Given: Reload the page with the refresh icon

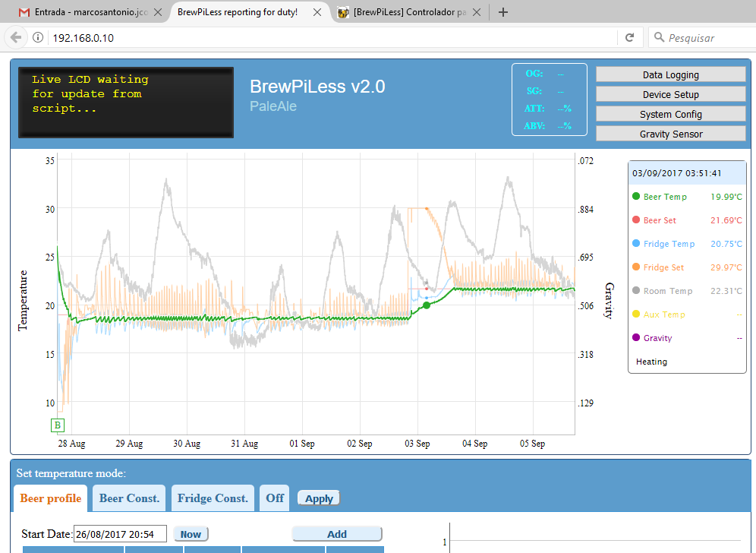Looking at the screenshot, I should 630,38.
